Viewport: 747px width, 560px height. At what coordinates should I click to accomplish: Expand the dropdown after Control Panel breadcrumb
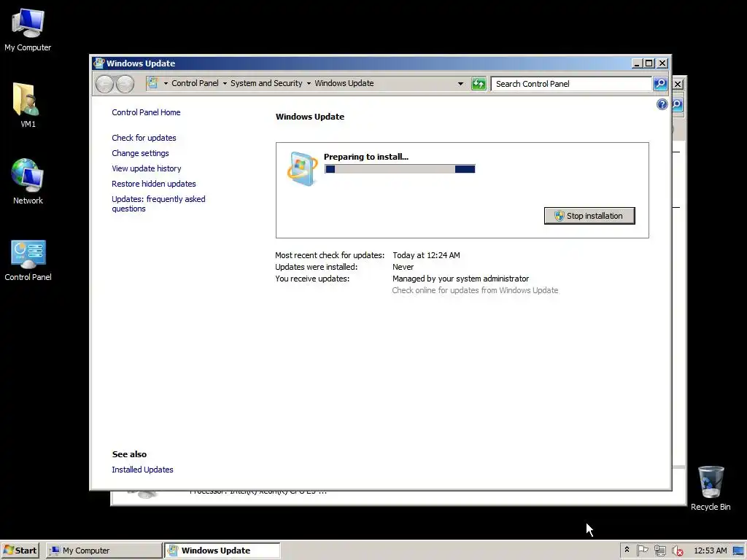pos(225,83)
